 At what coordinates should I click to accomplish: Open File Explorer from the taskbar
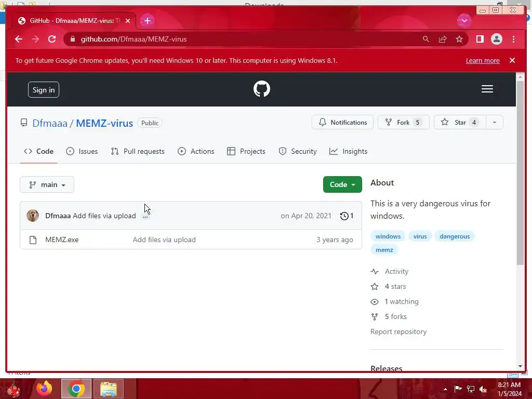pos(109,389)
